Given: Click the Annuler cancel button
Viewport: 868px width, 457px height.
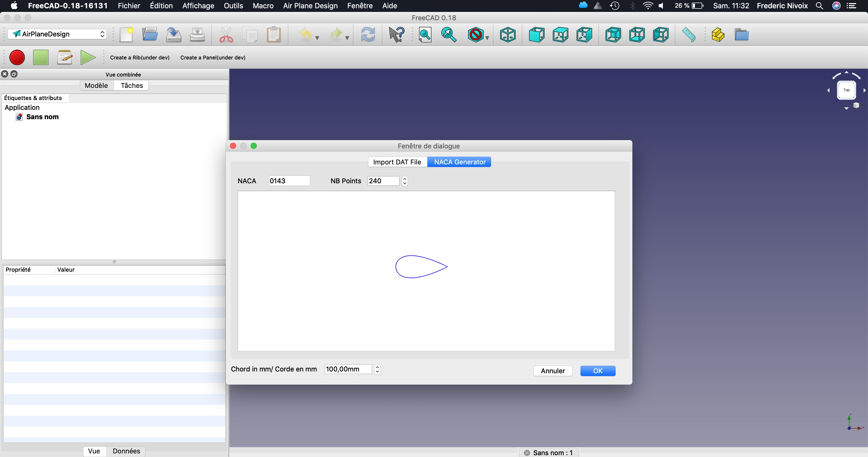Looking at the screenshot, I should tap(553, 371).
